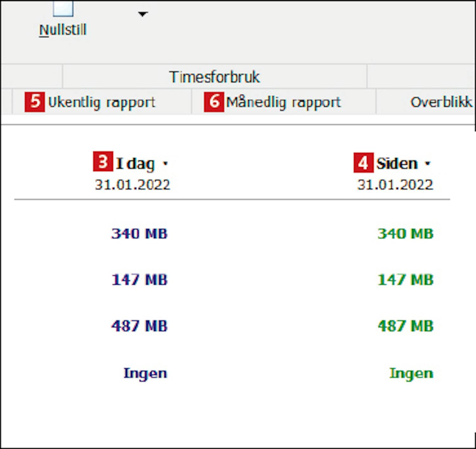Image resolution: width=476 pixels, height=449 pixels.
Task: Expand the I dag dropdown arrow
Action: point(165,164)
